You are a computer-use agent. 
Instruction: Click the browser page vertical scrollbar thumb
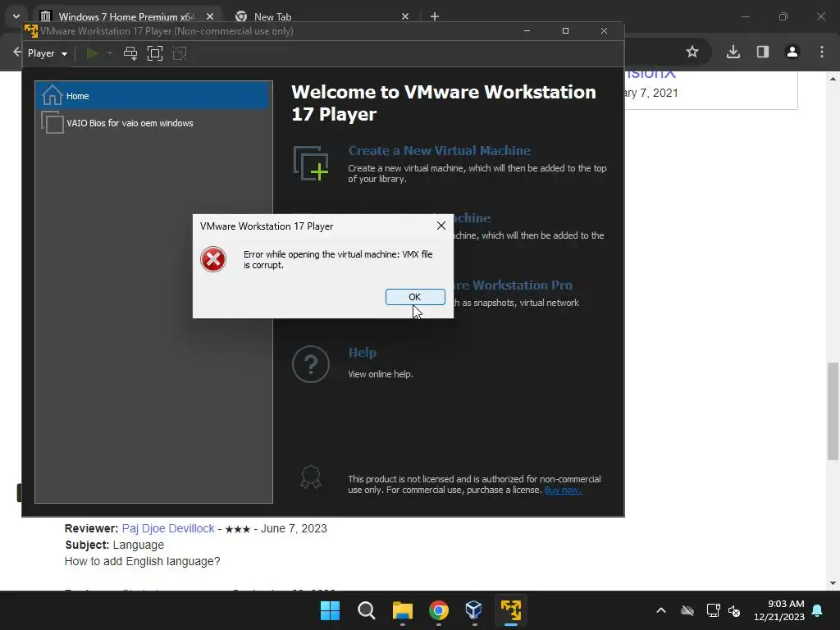tap(833, 412)
